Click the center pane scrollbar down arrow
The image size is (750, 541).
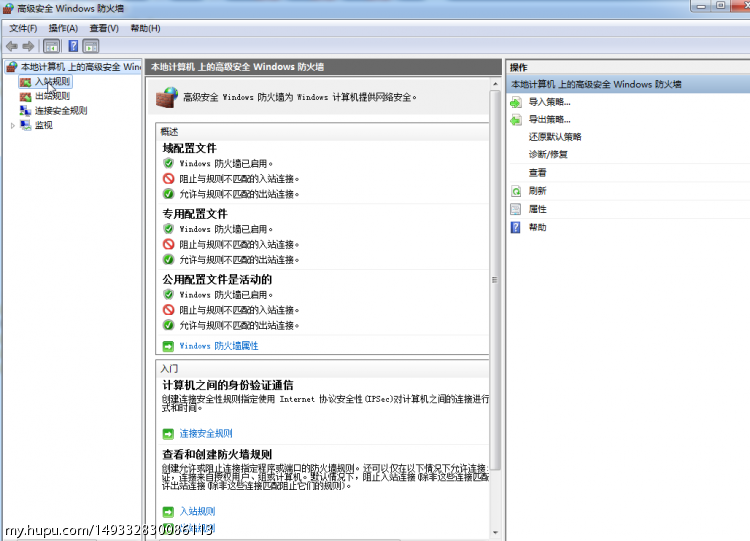[495, 532]
